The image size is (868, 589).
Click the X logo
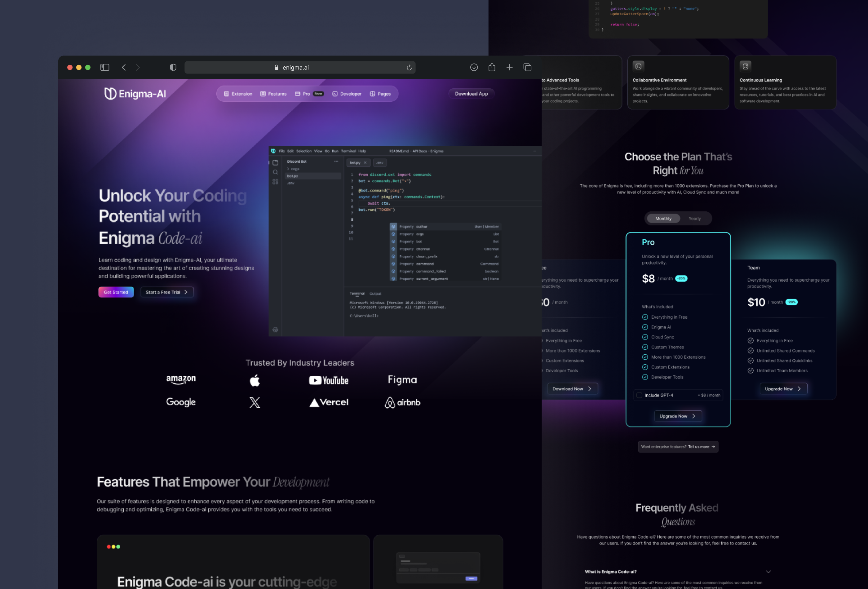click(x=255, y=402)
